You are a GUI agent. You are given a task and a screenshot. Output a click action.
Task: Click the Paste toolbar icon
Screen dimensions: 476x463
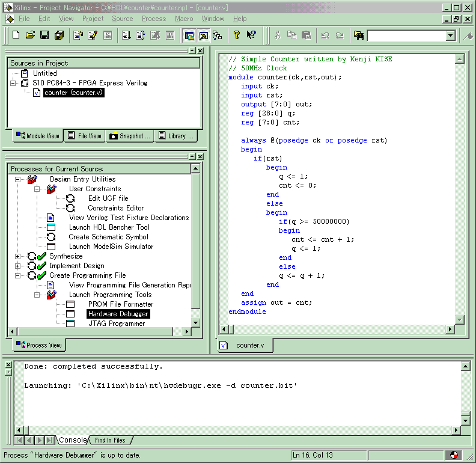307,35
